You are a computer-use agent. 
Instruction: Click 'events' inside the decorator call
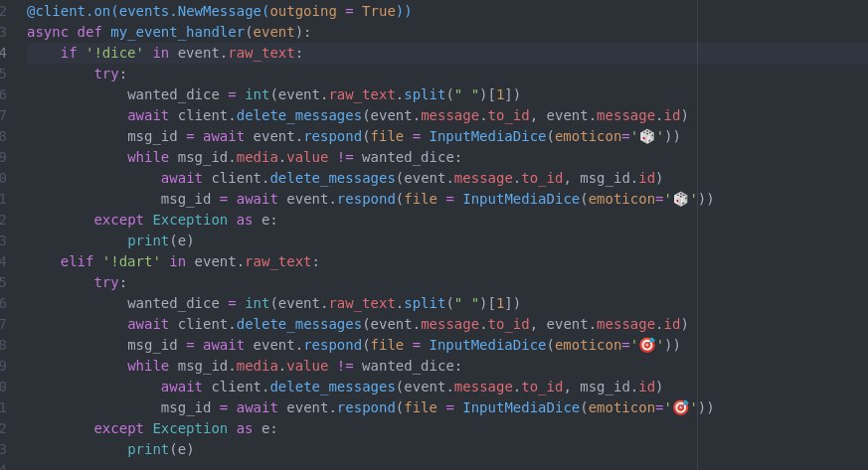144,11
